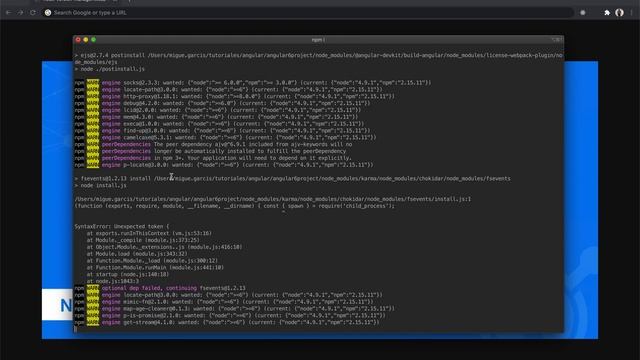Click the 'at Module._compile' stack trace line
640x360 pixels.
tap(143, 240)
